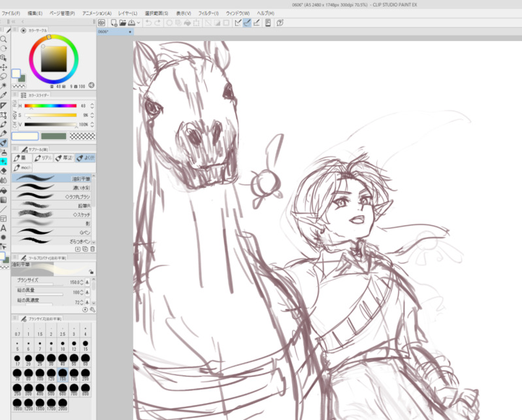
Task: Click inside the color circle square
Action: coord(54,59)
